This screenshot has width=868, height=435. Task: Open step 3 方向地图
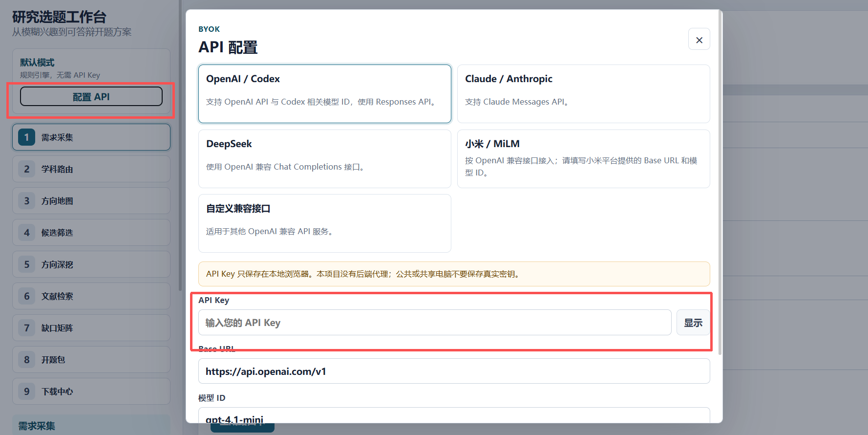coord(91,201)
